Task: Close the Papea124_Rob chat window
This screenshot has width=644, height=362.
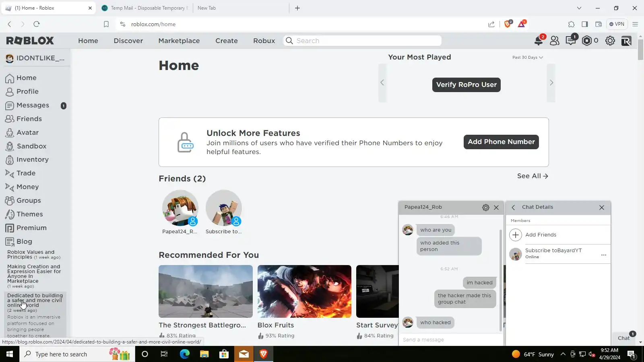Action: (496, 208)
